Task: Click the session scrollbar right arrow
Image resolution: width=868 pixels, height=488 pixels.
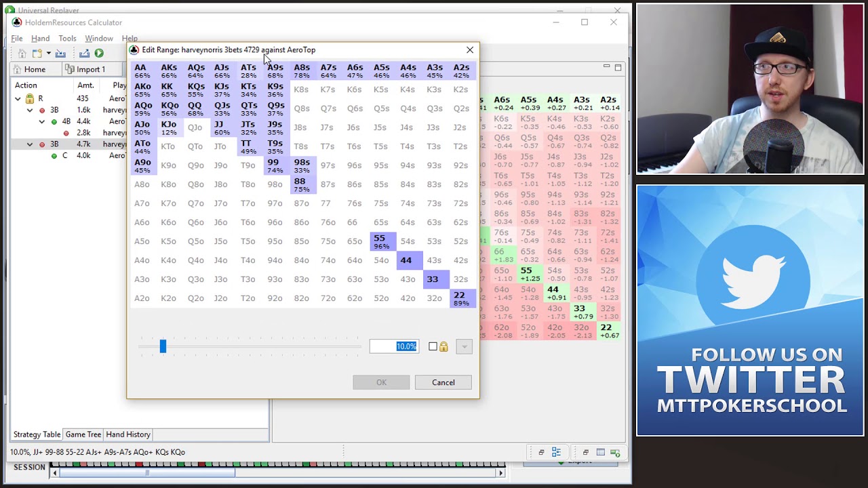Action: pyautogui.click(x=501, y=473)
